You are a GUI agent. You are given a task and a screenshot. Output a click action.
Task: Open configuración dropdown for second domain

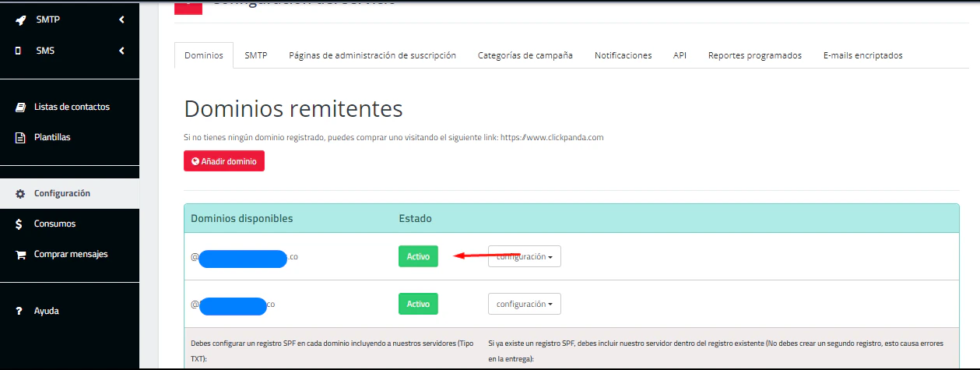(525, 304)
